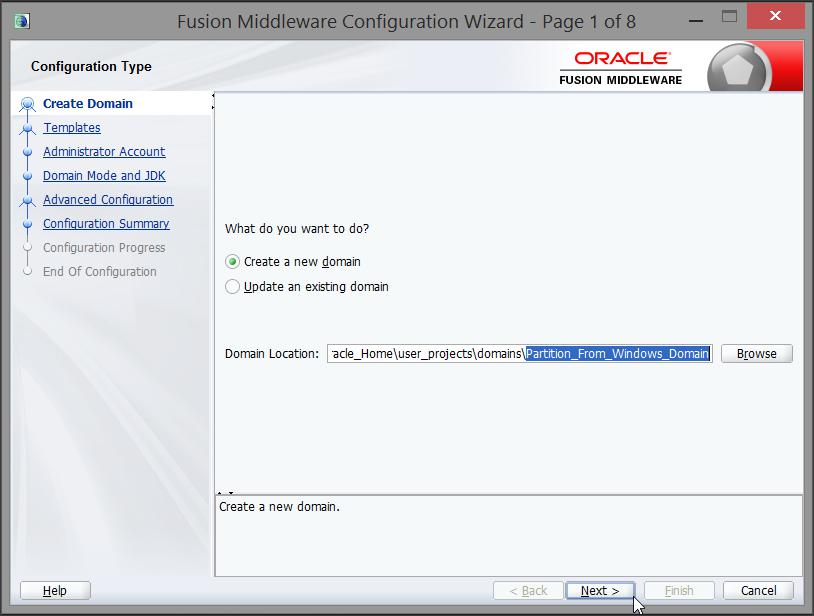Select the Create Domain step

[88, 104]
